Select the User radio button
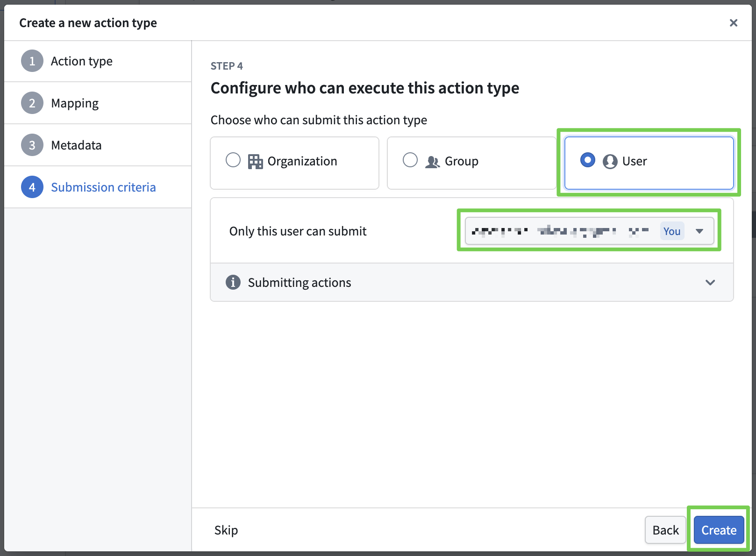756x556 pixels. [x=587, y=160]
